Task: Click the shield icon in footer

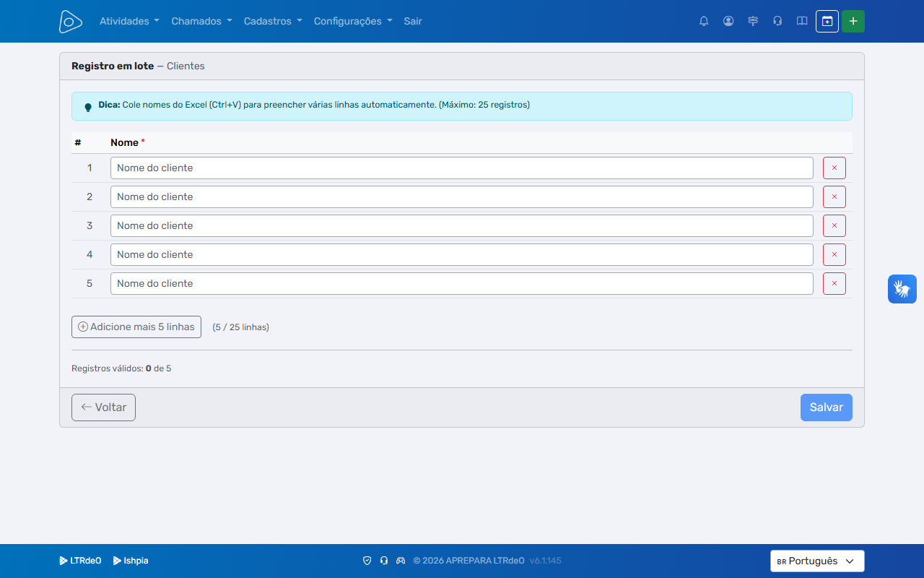Action: (x=367, y=561)
